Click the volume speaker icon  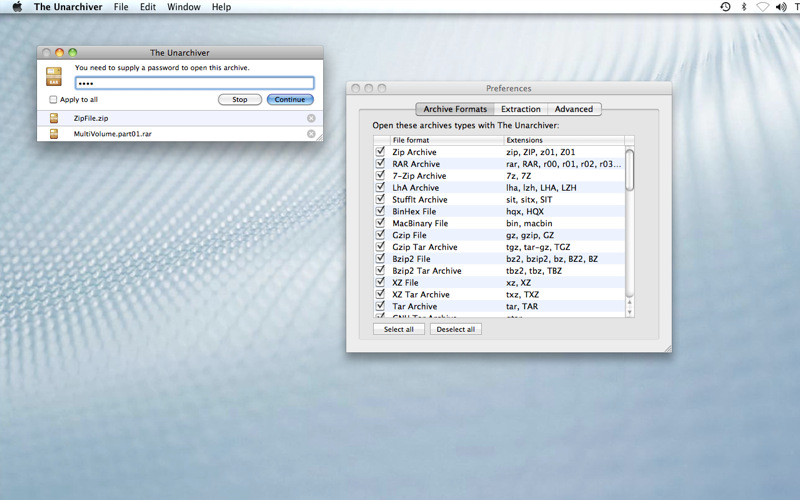781,7
